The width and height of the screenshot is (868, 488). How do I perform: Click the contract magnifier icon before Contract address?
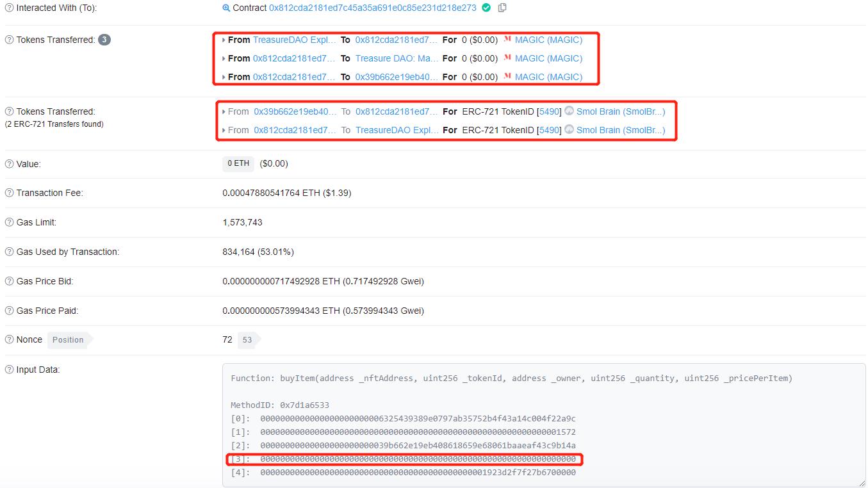coord(226,8)
